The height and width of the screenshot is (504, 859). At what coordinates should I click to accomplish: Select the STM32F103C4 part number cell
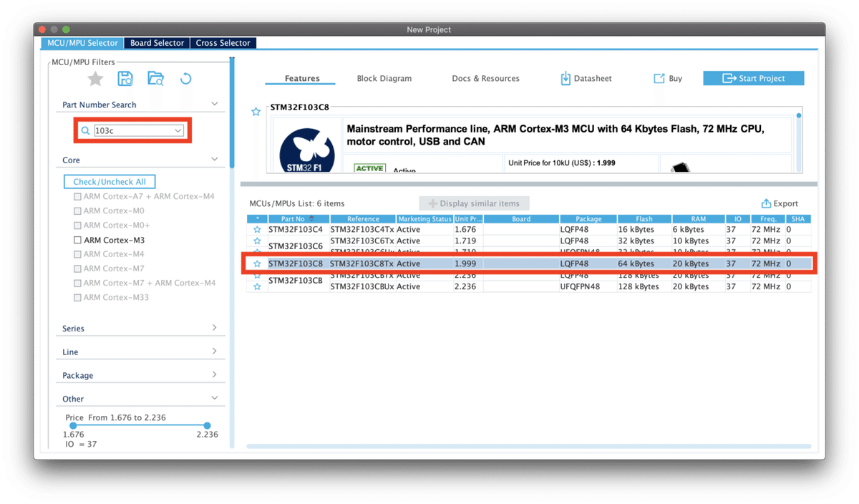pyautogui.click(x=299, y=230)
